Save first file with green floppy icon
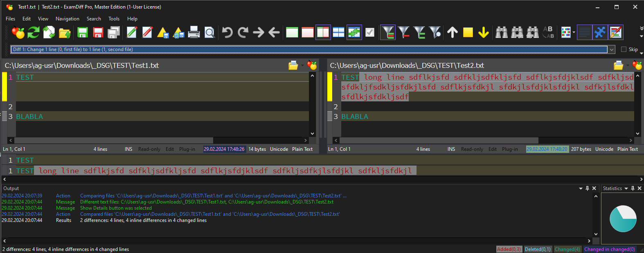 coord(83,33)
